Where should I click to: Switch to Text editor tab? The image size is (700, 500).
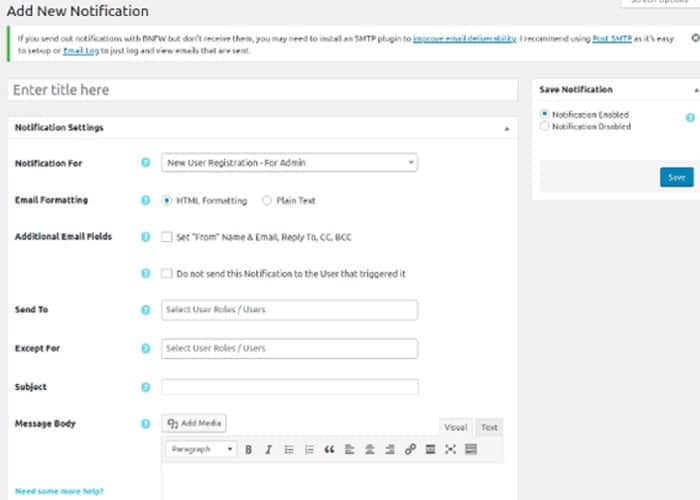(489, 427)
